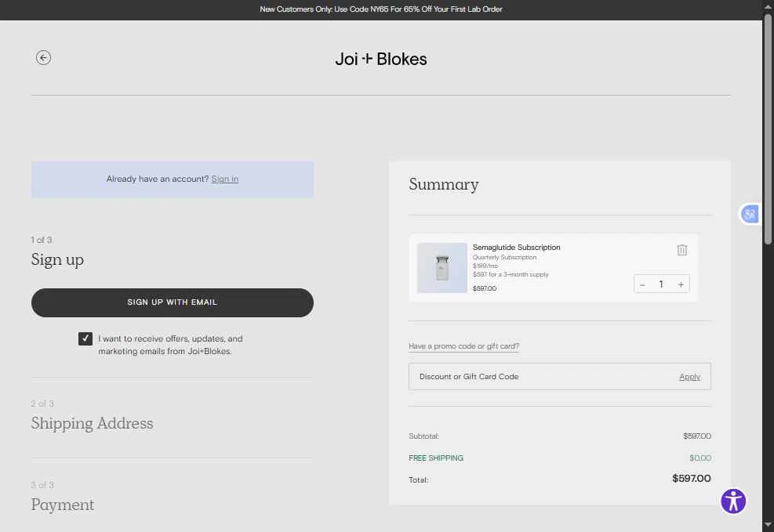Click Sign Up With Email button
This screenshot has height=532, width=774.
coord(173,302)
